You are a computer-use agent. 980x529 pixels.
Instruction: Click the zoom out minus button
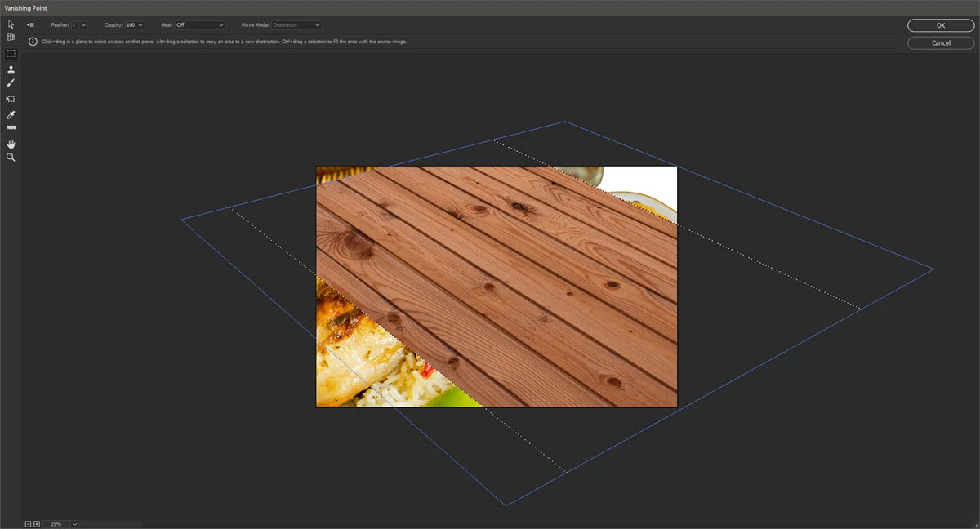point(28,523)
